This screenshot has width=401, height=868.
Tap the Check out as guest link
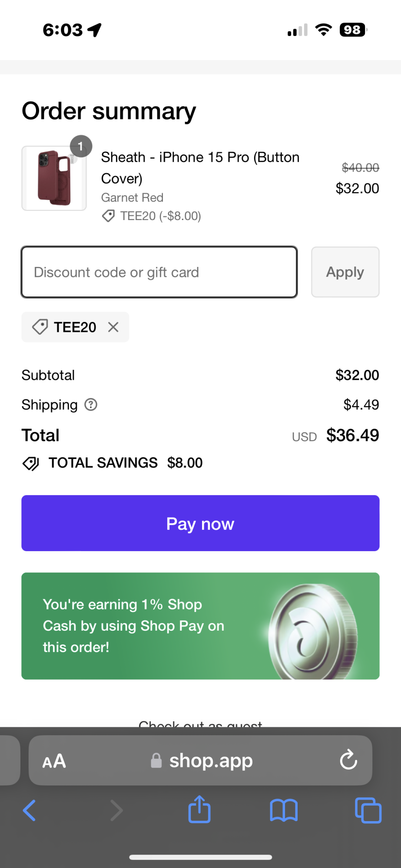[200, 723]
